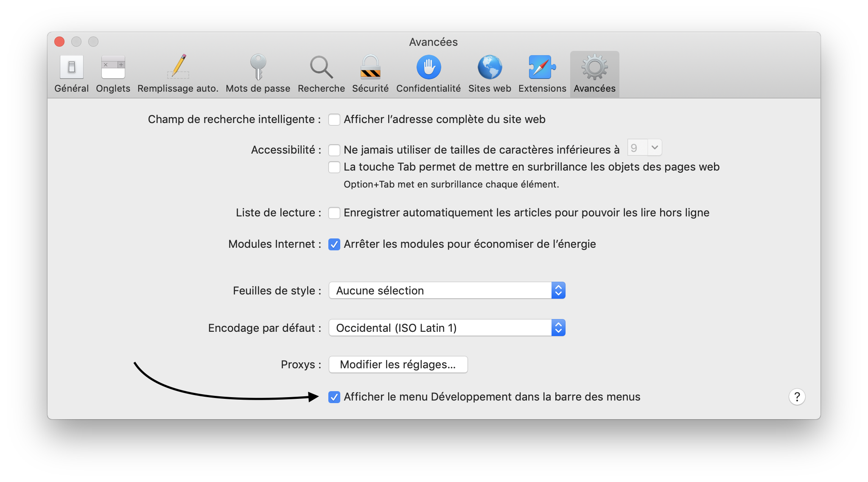Disable Arrêter les modules checkbox

334,244
